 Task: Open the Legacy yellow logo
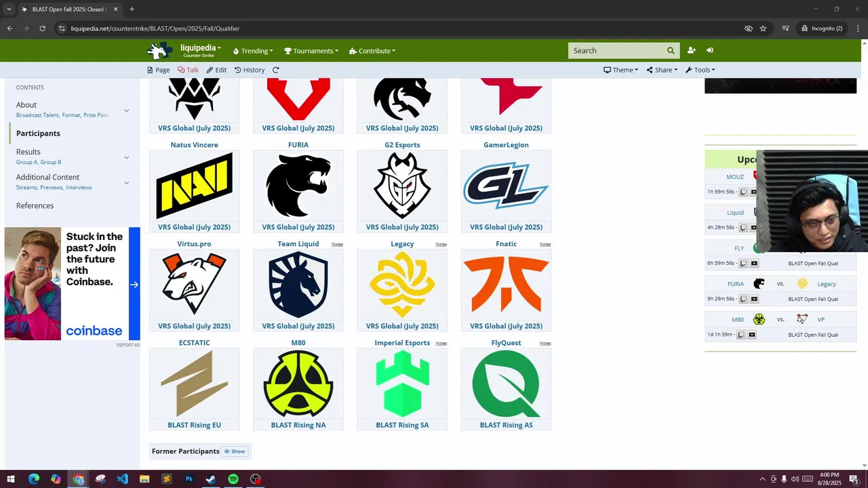(402, 285)
